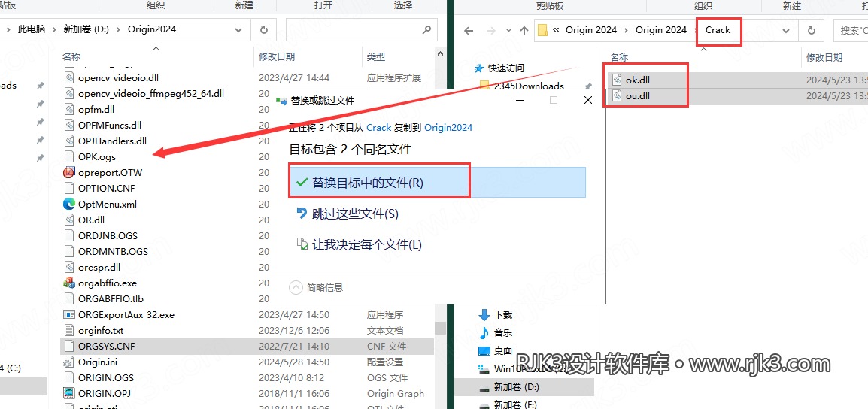Expand the brief information details chevron

[296, 288]
